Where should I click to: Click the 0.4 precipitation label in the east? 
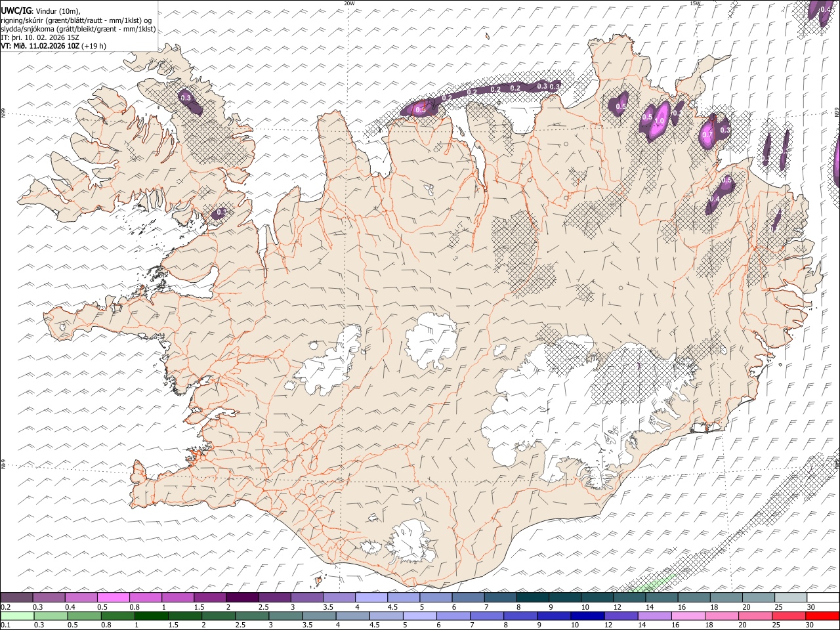(715, 199)
